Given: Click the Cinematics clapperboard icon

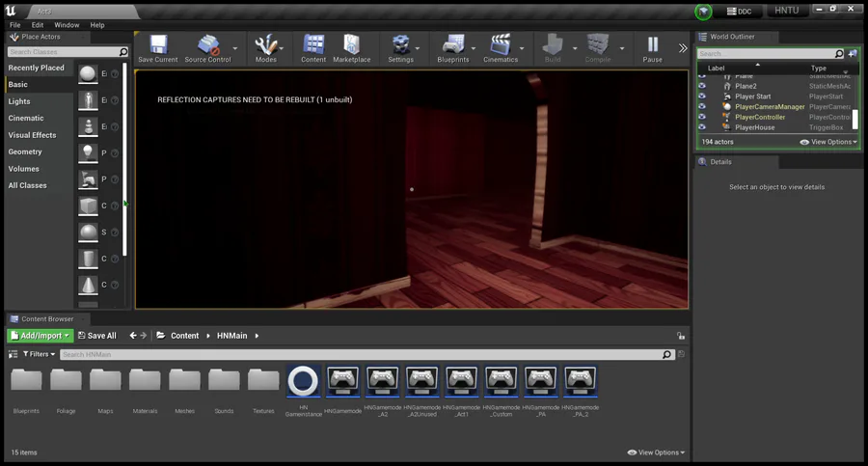Looking at the screenshot, I should click(500, 44).
